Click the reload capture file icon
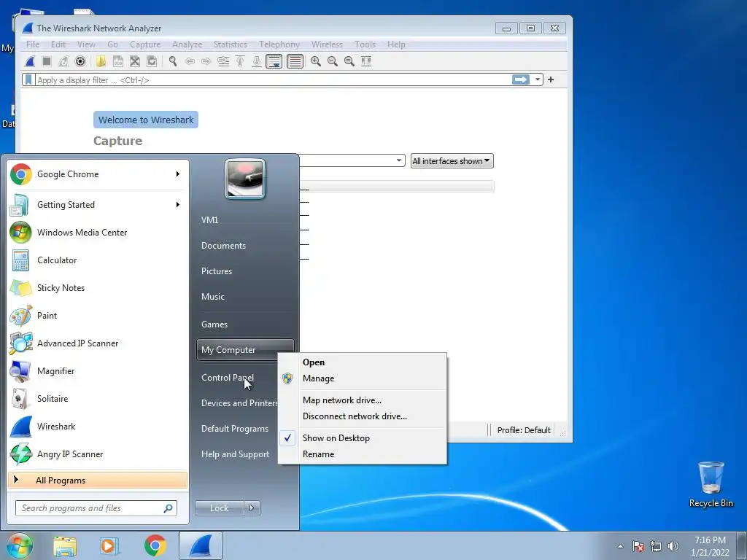The height and width of the screenshot is (560, 747). (x=152, y=61)
